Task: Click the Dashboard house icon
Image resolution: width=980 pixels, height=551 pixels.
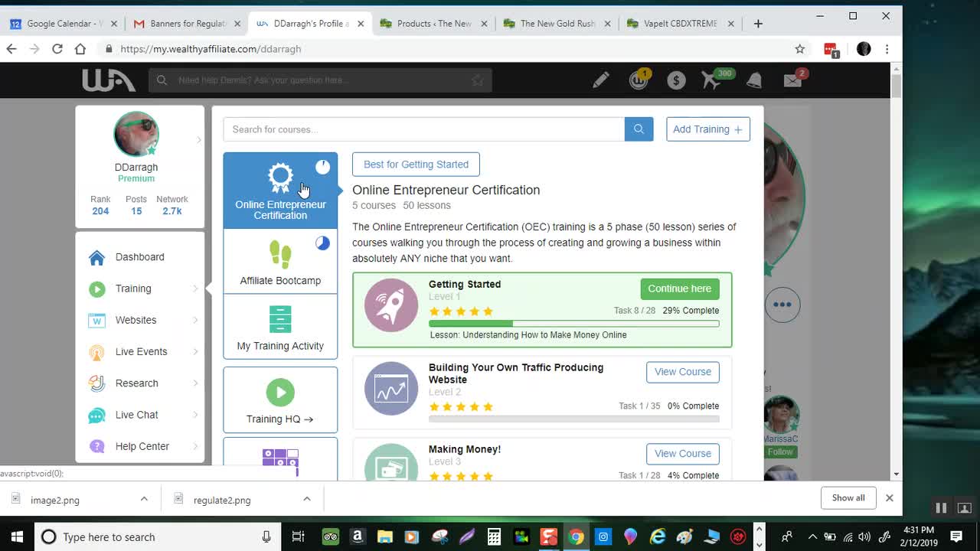Action: coord(96,257)
